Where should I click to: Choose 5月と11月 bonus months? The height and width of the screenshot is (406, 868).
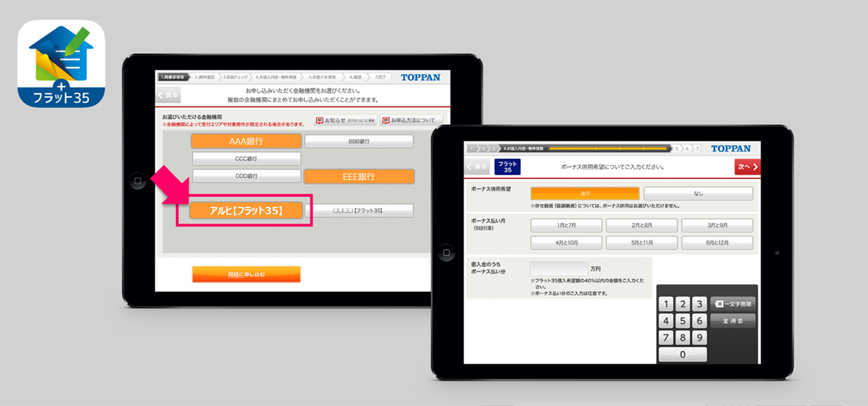pyautogui.click(x=641, y=243)
